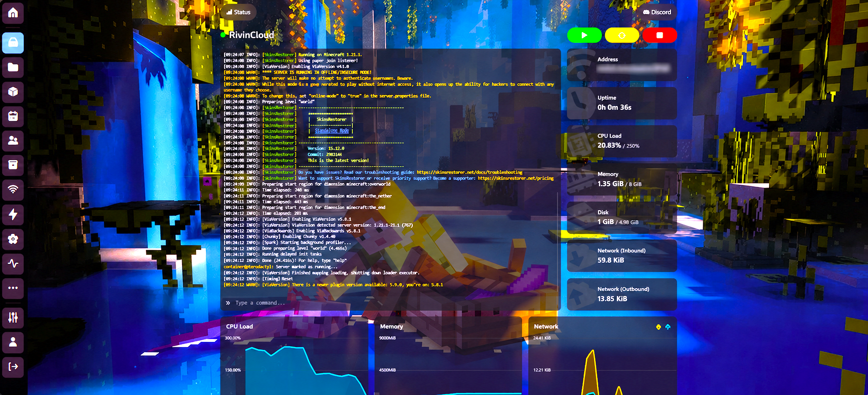The image size is (868, 395).
Task: Open the skinsrestorer troubleshooting guide link
Action: click(x=470, y=172)
